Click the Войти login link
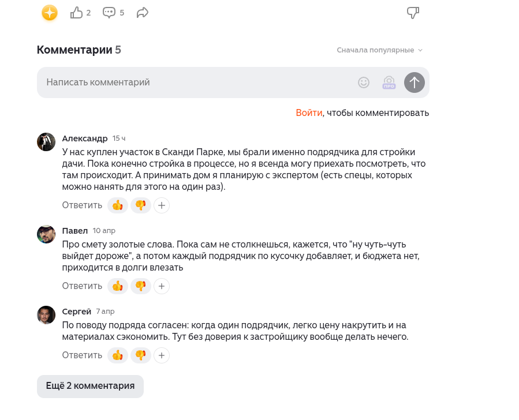Image resolution: width=519 pixels, height=420 pixels. point(309,112)
